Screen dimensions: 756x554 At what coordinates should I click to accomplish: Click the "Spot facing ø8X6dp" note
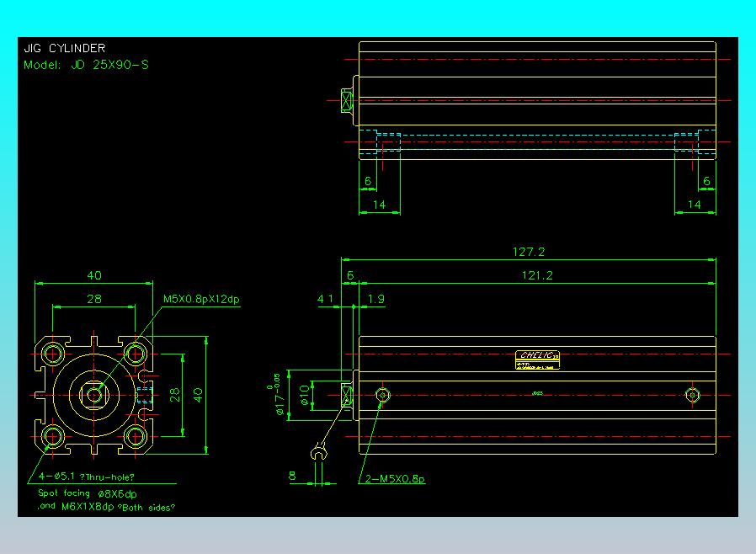(88, 493)
